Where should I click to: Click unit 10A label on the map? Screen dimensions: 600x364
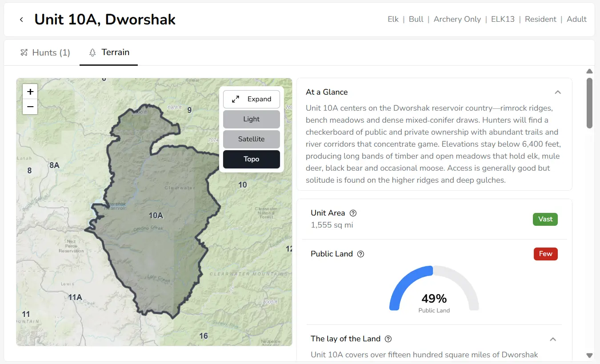[x=156, y=216]
